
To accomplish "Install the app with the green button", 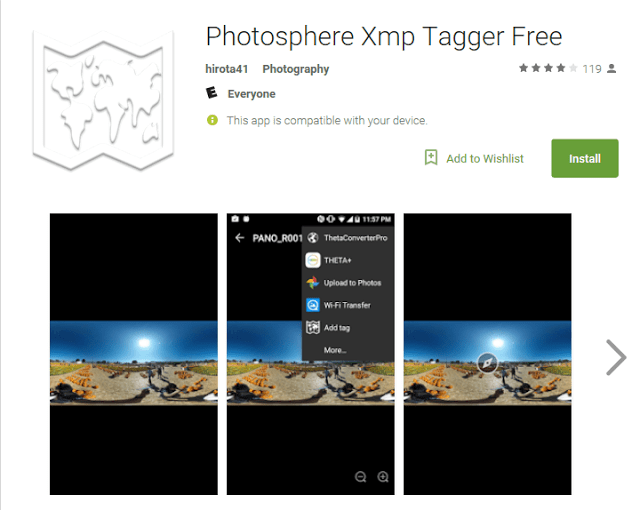I will pos(584,158).
